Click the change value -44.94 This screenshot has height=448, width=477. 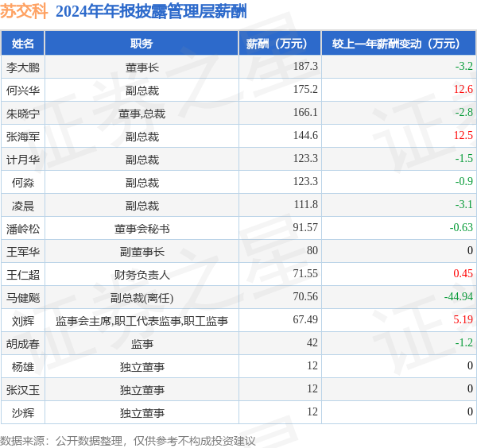click(x=459, y=296)
